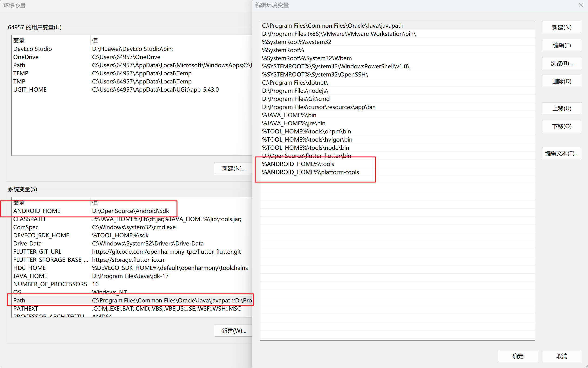Select the %JAVA_HOME%\bin path entry
This screenshot has height=368, width=588.
coord(289,115)
